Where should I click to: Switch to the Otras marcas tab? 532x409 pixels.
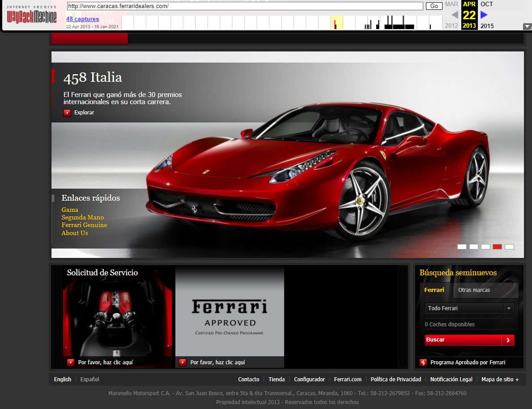click(x=474, y=290)
